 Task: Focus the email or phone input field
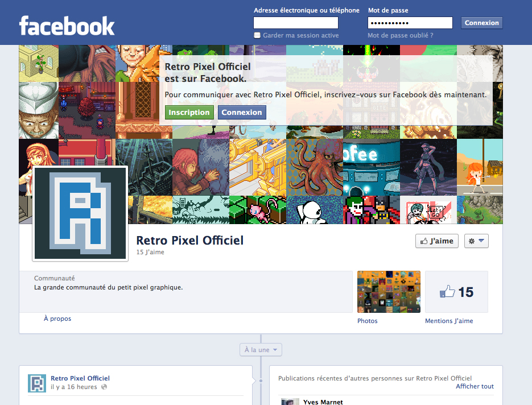tap(296, 23)
